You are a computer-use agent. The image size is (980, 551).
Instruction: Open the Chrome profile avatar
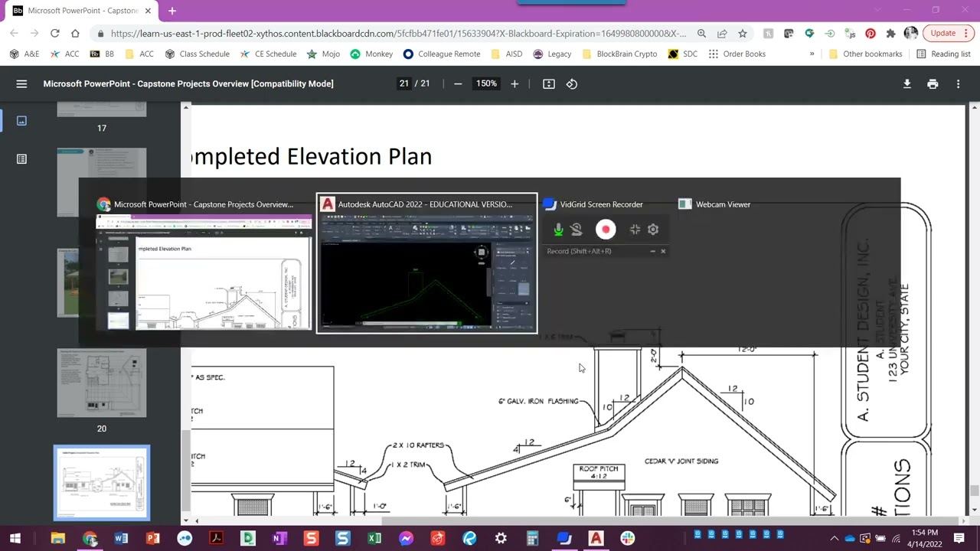pos(910,34)
